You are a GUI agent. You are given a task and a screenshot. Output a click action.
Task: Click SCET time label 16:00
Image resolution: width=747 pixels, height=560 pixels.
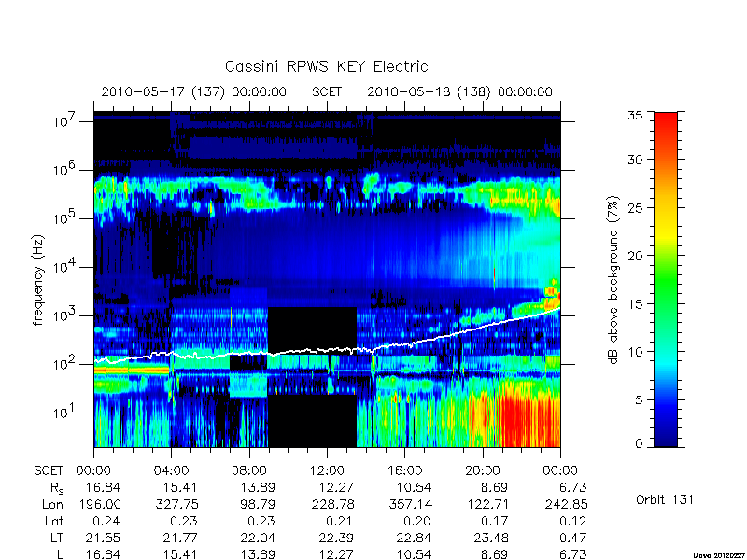coord(404,470)
